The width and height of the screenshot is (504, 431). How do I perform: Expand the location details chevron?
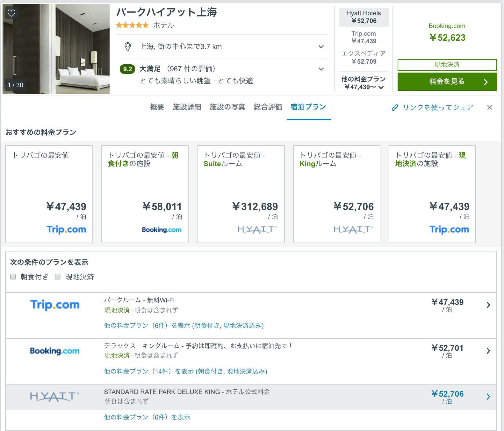321,47
